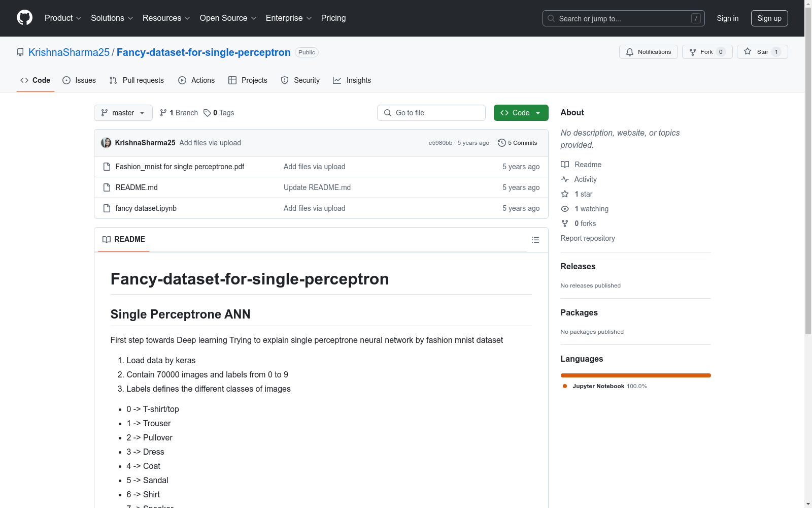The image size is (812, 508).
Task: Click the branch icon next to 1 Branch
Action: pyautogui.click(x=163, y=113)
